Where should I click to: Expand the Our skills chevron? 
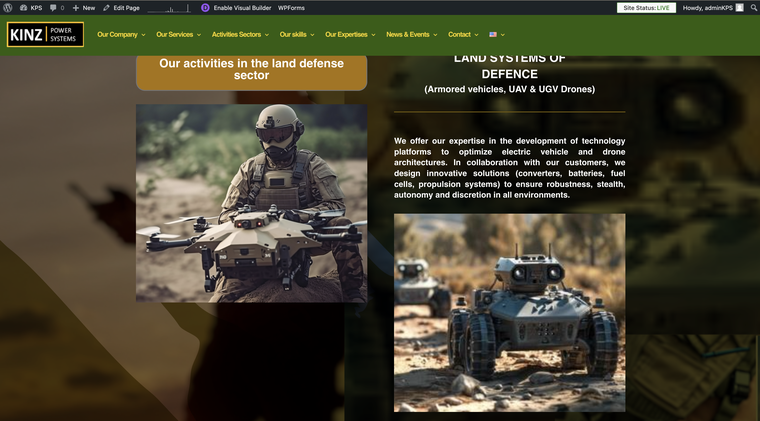[x=312, y=35]
